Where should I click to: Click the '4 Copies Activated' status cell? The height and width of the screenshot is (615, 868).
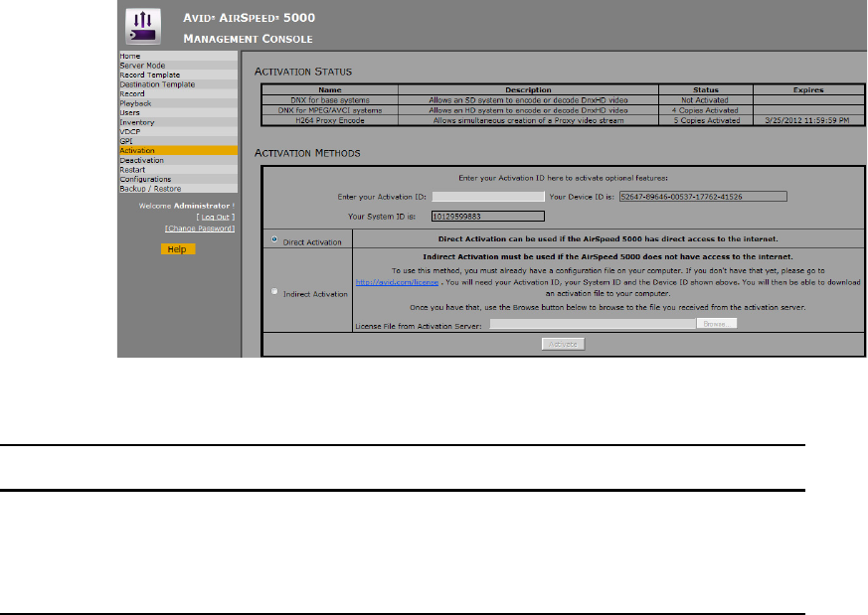point(705,110)
